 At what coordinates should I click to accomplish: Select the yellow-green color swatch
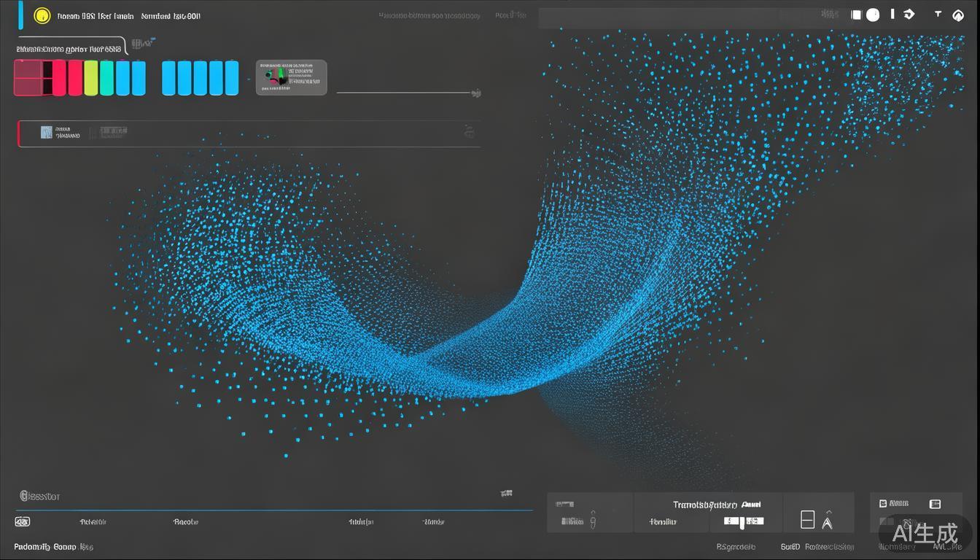click(x=91, y=78)
